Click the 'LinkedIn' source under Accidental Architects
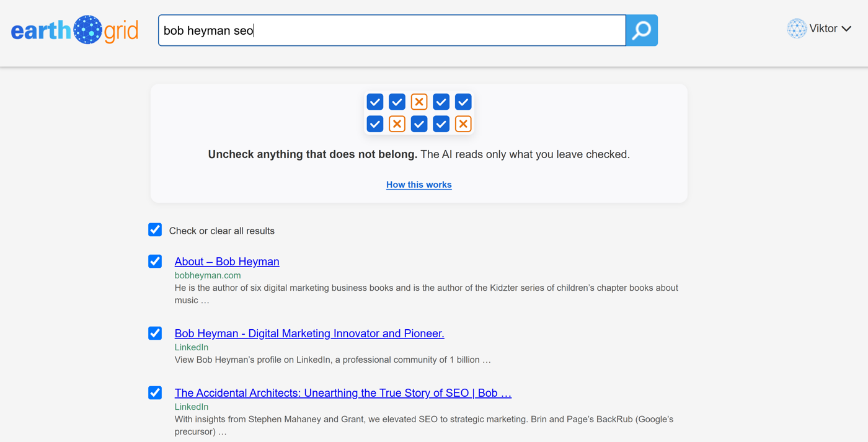 [192, 407]
